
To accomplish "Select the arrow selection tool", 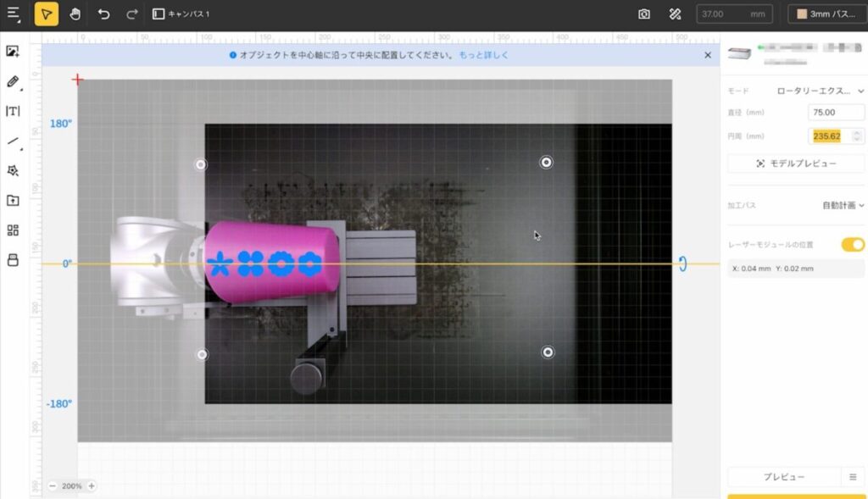I will (x=47, y=14).
